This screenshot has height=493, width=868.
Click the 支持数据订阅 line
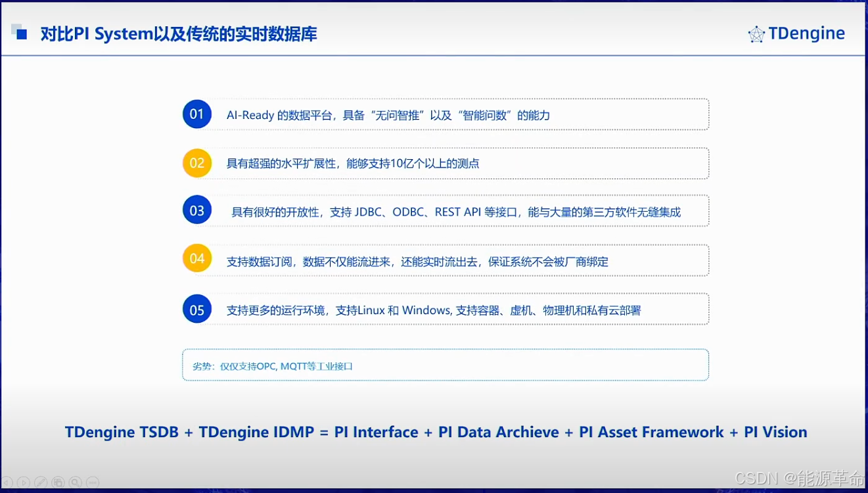[417, 261]
